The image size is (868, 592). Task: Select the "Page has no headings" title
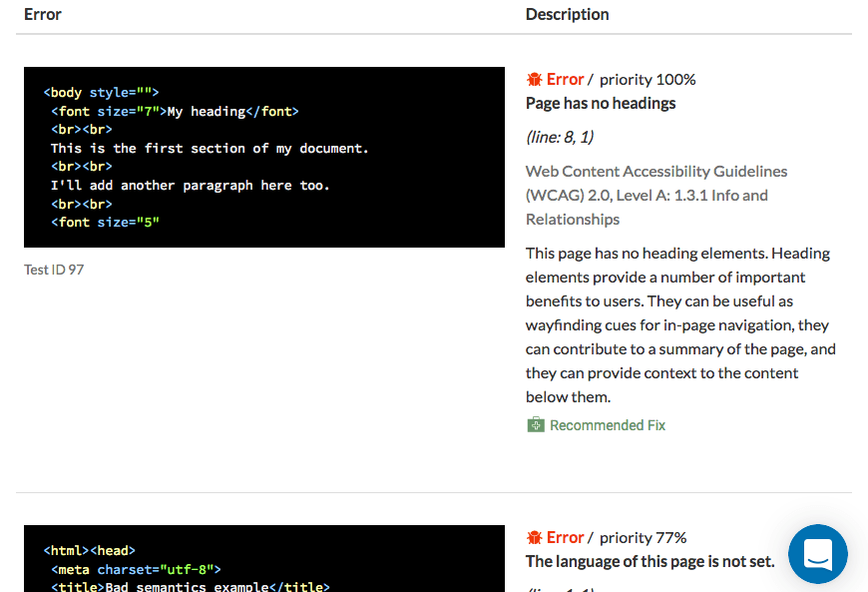[x=601, y=103]
